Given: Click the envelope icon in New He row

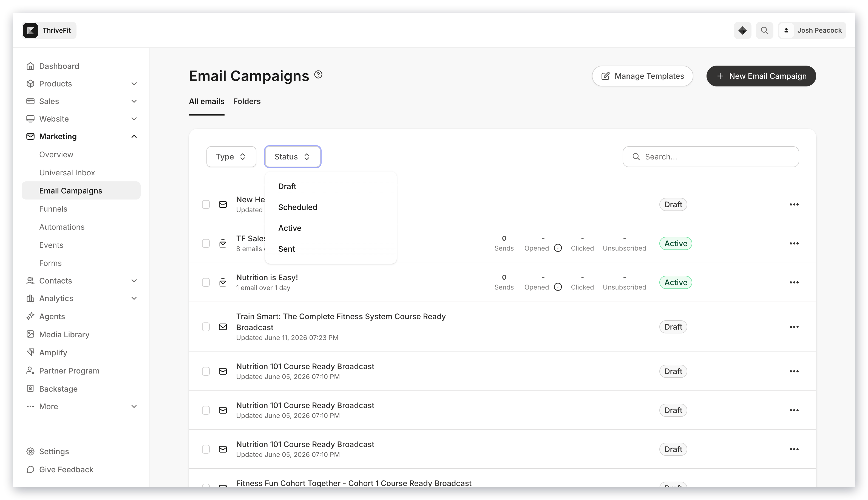Looking at the screenshot, I should click(223, 205).
